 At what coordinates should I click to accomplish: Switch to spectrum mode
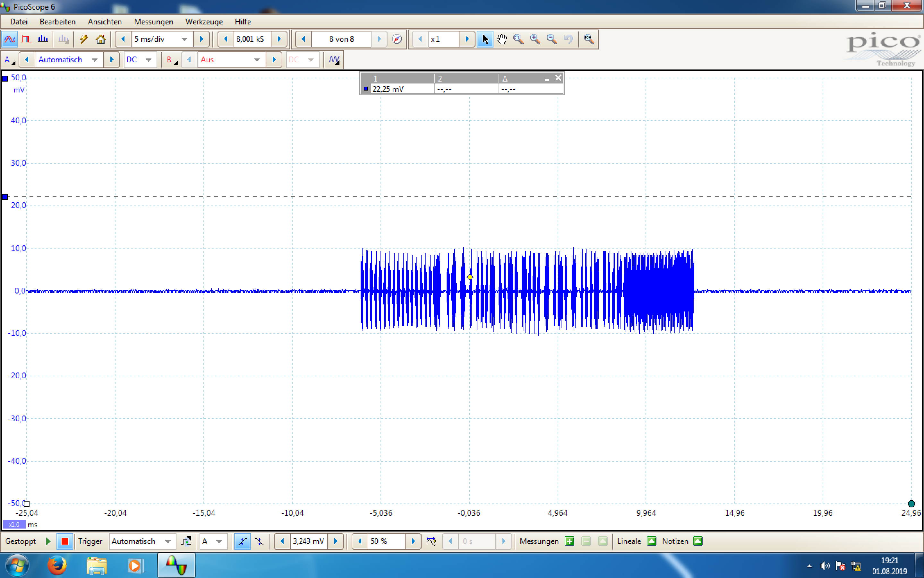[43, 39]
